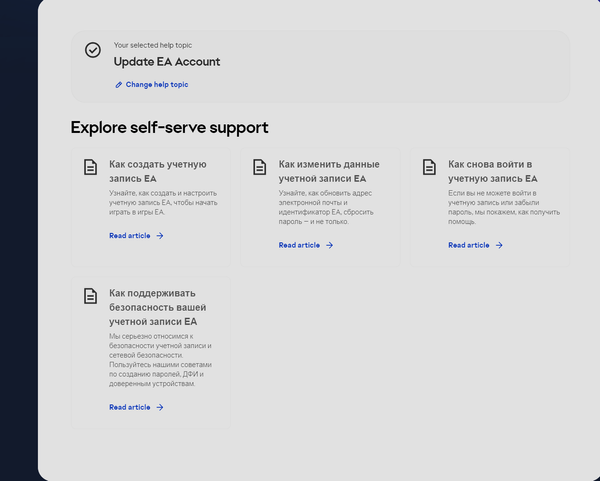Image resolution: width=600 pixels, height=481 pixels.
Task: Click the checkmark circle icon beside selected topic
Action: pos(93,50)
